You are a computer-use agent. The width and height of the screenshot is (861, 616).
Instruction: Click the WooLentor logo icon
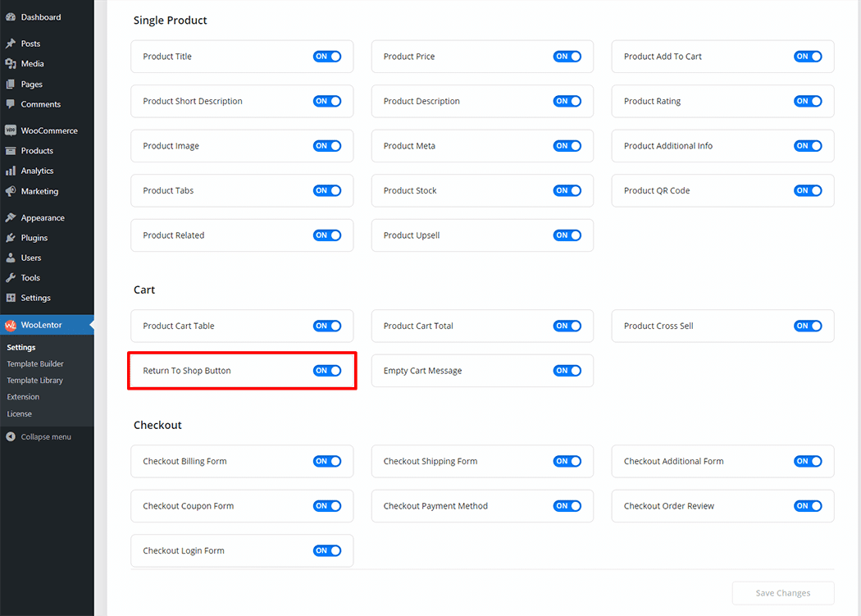pyautogui.click(x=11, y=325)
